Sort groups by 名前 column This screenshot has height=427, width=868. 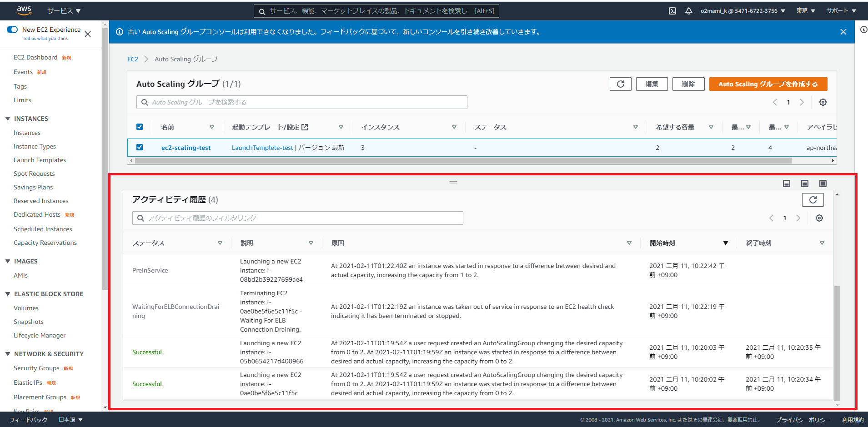pyautogui.click(x=212, y=127)
